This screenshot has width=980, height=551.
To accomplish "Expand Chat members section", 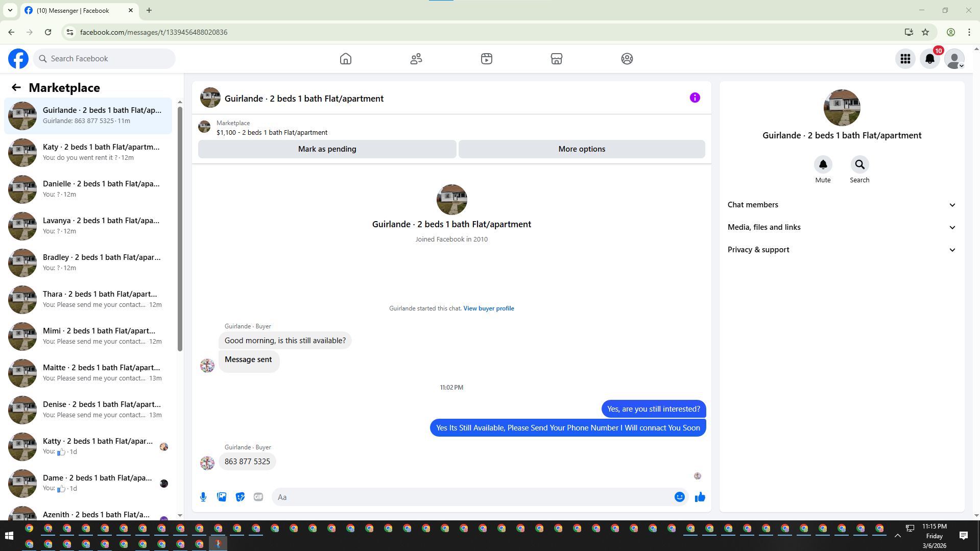I will point(842,205).
